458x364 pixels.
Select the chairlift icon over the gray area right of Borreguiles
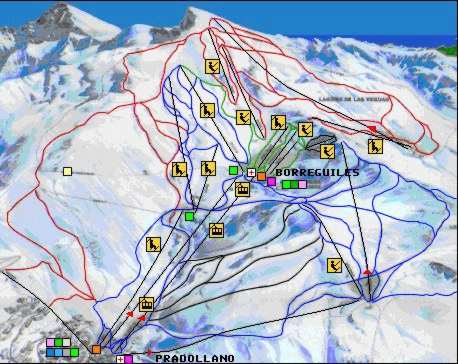(x=327, y=151)
